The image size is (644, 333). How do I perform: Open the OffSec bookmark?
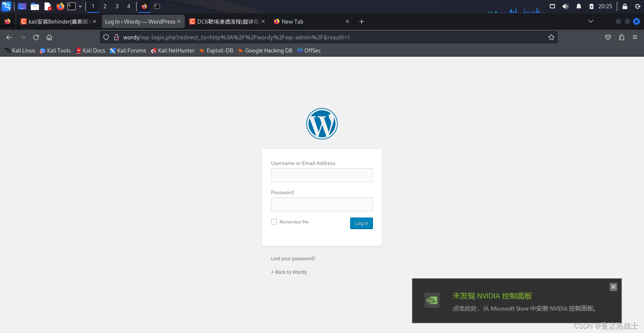309,51
